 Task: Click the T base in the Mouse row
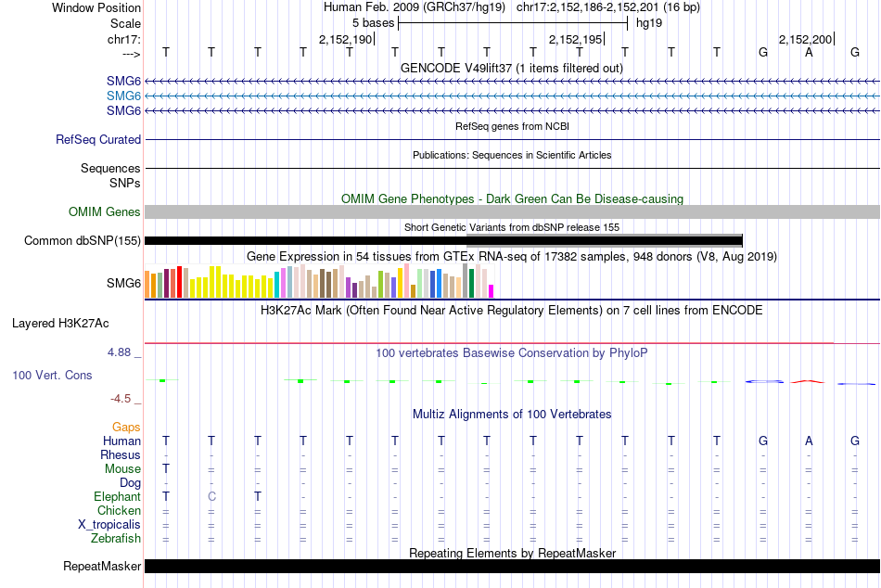click(x=166, y=469)
